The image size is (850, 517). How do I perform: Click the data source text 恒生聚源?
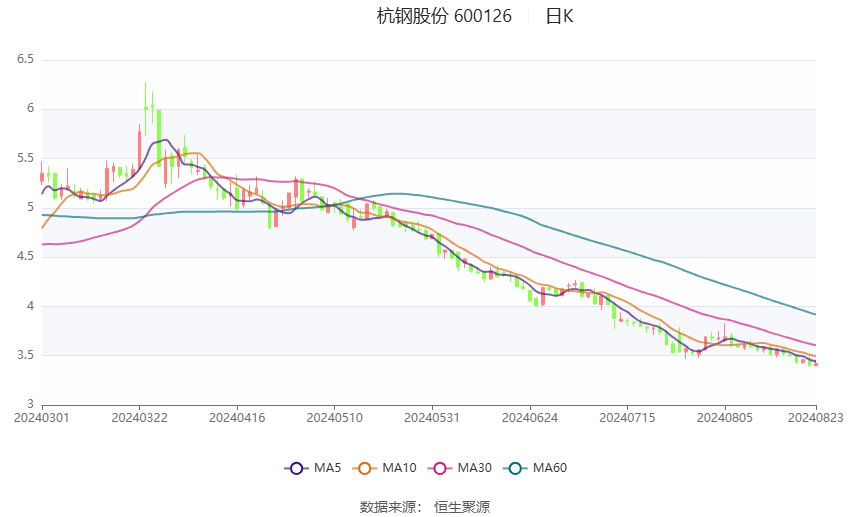pyautogui.click(x=462, y=507)
